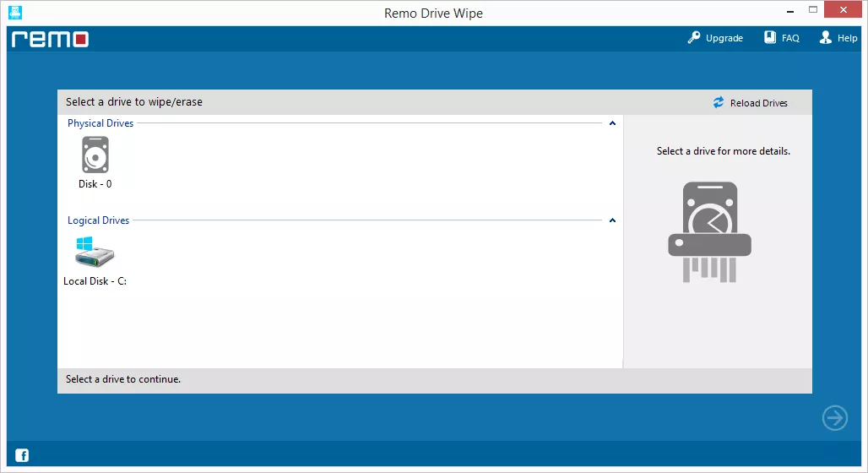This screenshot has width=868, height=473.
Task: Select the Disk - 0 hard drive icon
Action: tap(95, 155)
